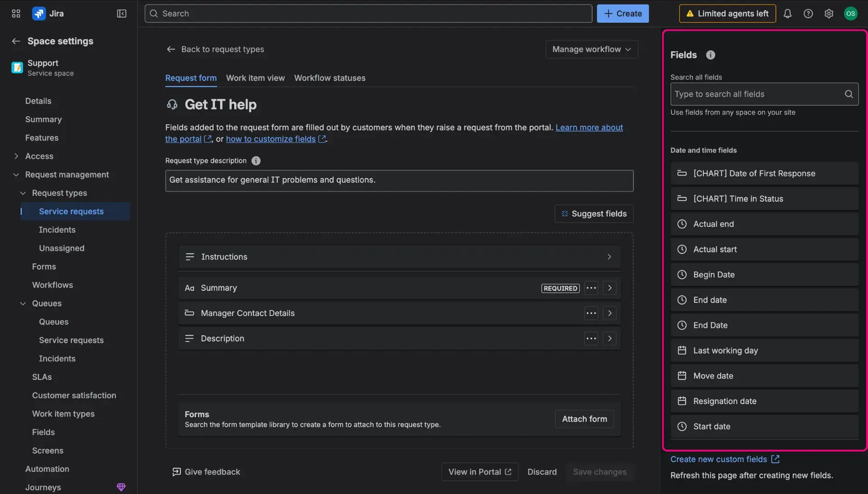868x494 pixels.
Task: Open the Workflow statuses tab
Action: point(330,78)
